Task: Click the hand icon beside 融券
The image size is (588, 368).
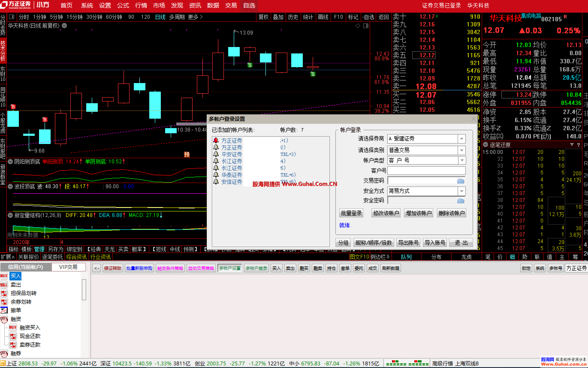Action: coord(4,353)
